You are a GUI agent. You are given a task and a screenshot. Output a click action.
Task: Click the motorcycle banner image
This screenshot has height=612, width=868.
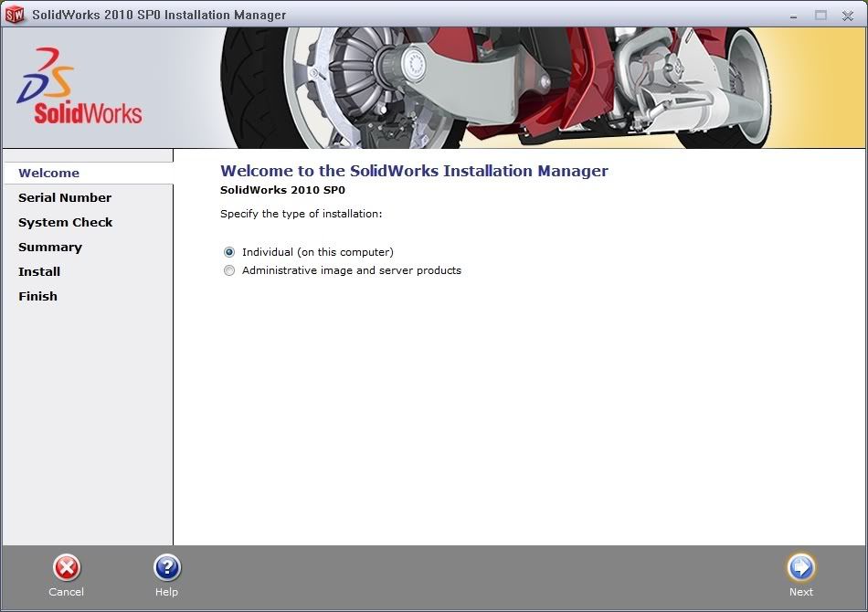click(x=495, y=88)
